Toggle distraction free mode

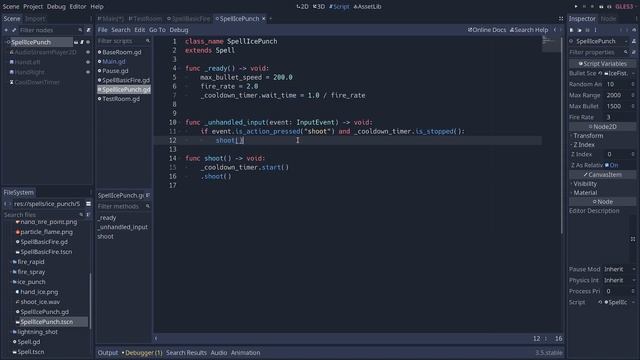561,19
